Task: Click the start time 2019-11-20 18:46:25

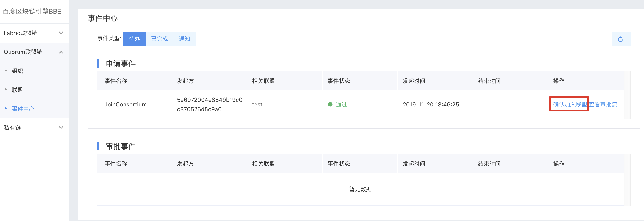Action: point(431,105)
